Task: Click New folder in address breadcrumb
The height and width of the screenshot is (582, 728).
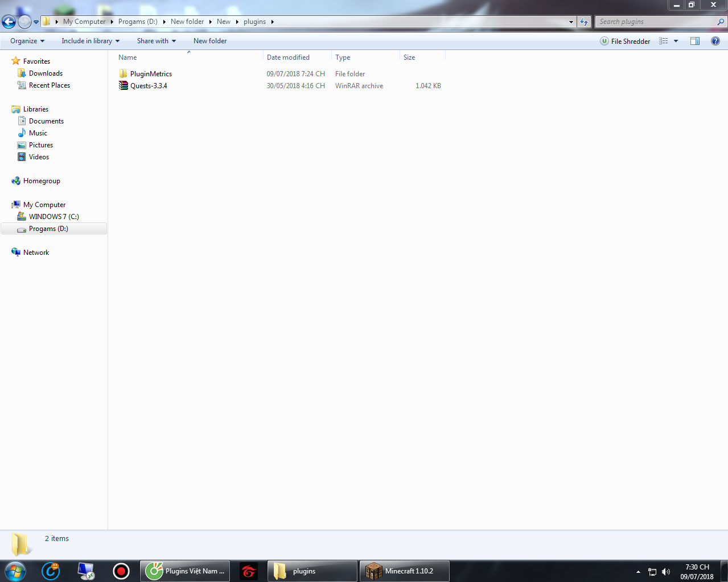Action: (x=187, y=22)
